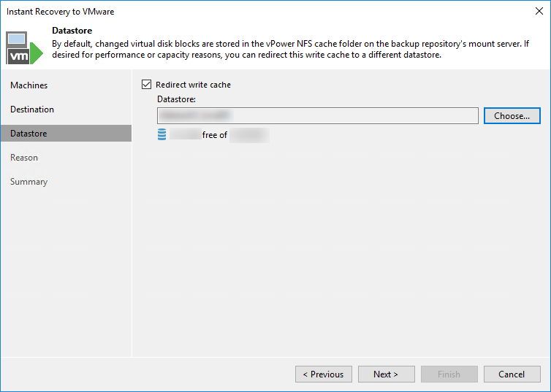Viewport: 551px width, 392px height.
Task: Click the Instant Recovery to VMware title bar
Action: [219, 12]
